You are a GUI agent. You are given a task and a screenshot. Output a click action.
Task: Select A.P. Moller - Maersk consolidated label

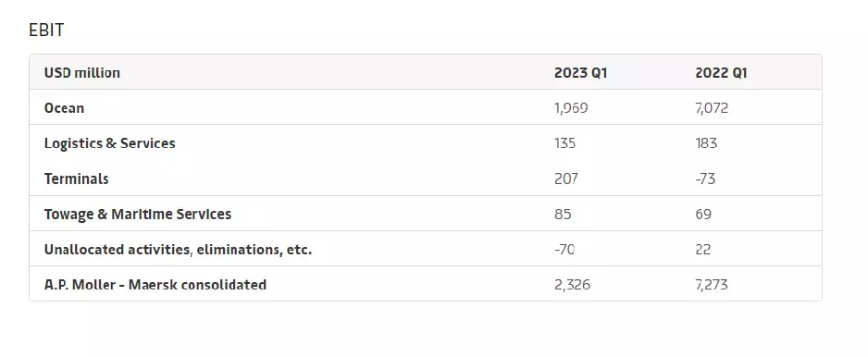155,285
